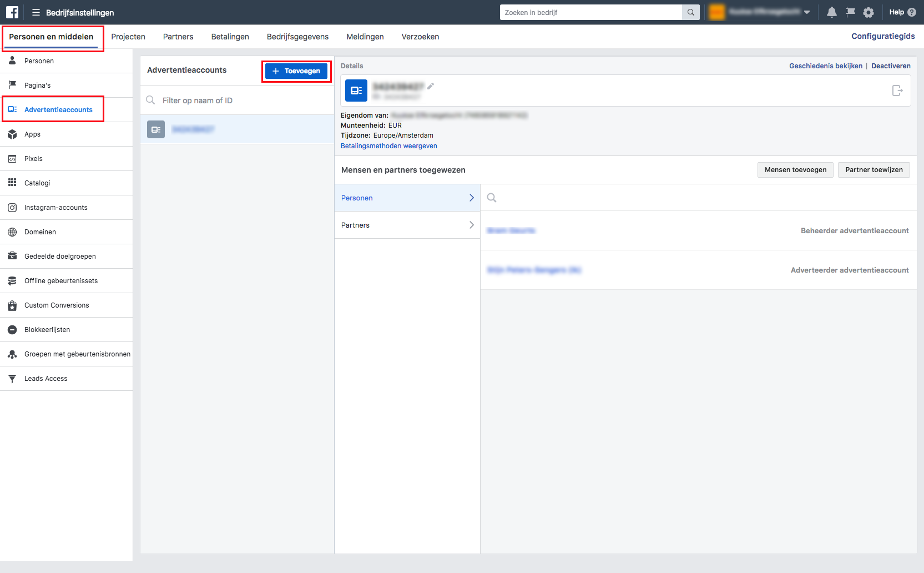924x573 pixels.
Task: Click the Mensen toevoegen button
Action: [x=795, y=170]
